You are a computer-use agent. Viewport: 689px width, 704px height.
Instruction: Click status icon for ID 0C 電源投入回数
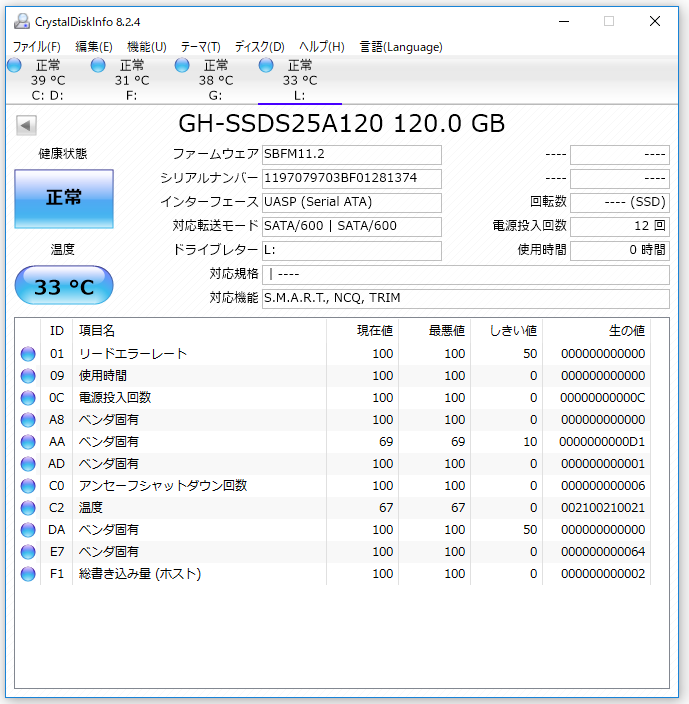tap(28, 398)
